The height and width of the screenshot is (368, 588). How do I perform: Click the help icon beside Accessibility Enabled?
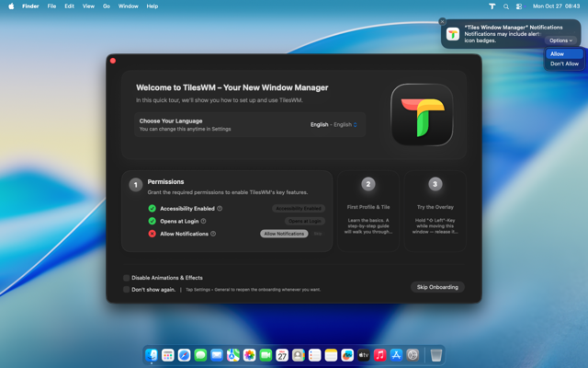220,209
